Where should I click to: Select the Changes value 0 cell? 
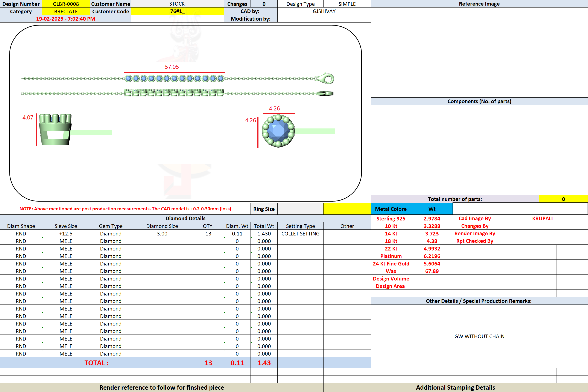264,4
